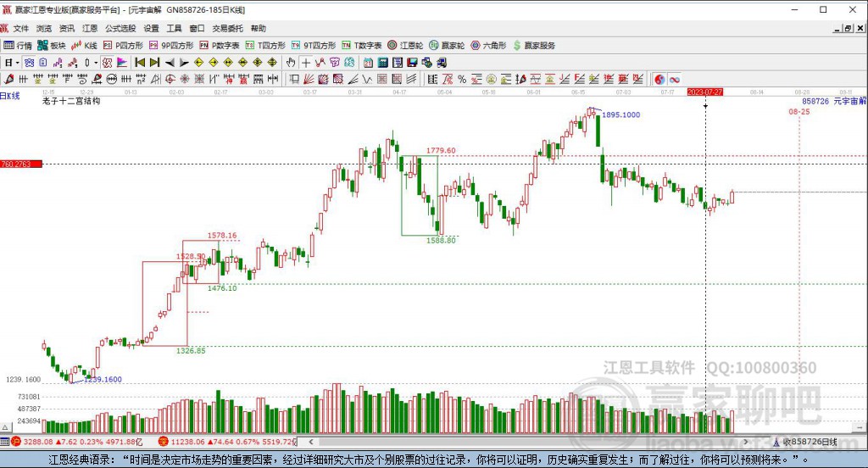Open the 交易委托 menu

pos(227,28)
